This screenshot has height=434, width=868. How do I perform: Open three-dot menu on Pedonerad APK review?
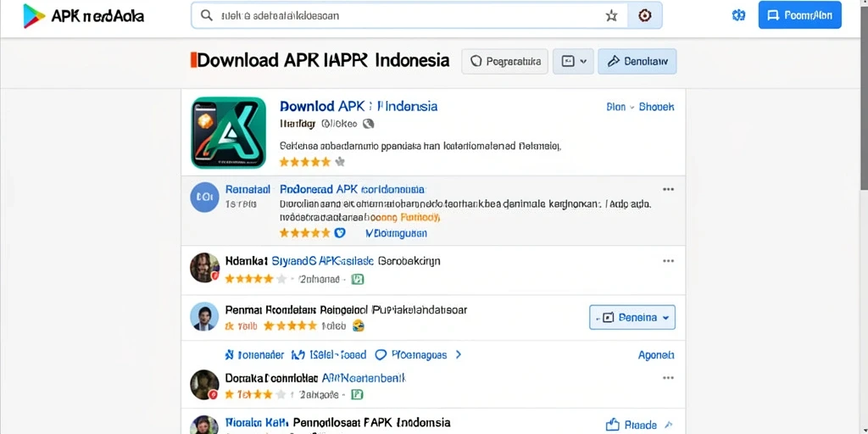[x=668, y=189]
